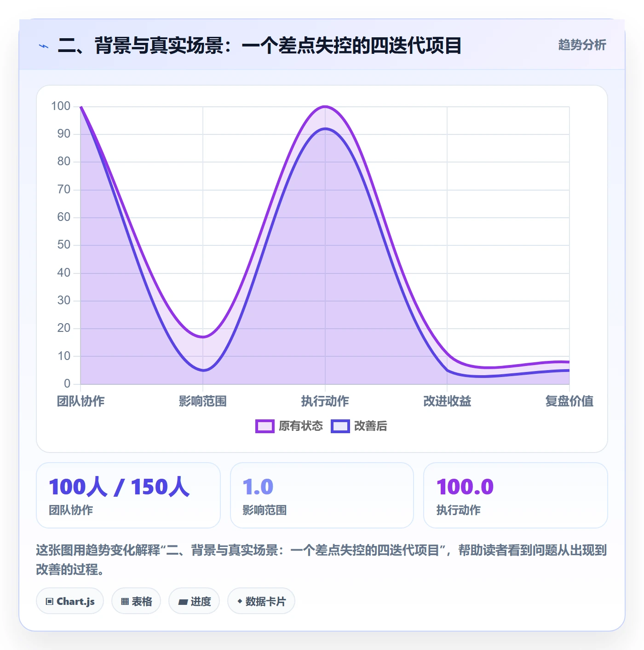The width and height of the screenshot is (644, 650).
Task: Click the chart description paragraph
Action: pyautogui.click(x=322, y=560)
